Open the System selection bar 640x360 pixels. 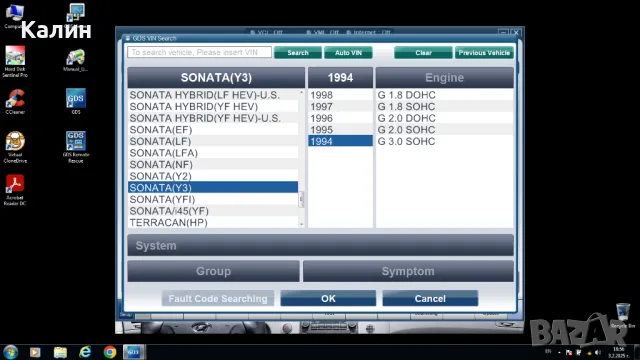point(320,245)
